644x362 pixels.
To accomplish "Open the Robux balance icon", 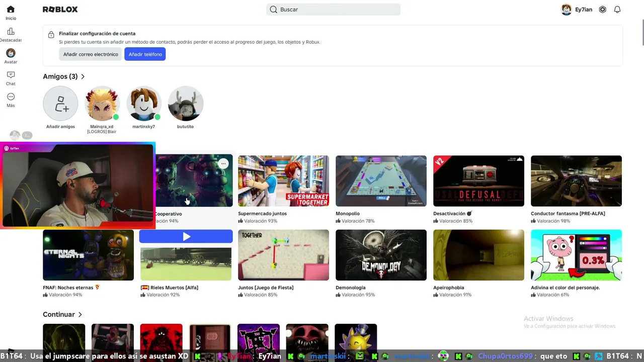I will [x=602, y=10].
